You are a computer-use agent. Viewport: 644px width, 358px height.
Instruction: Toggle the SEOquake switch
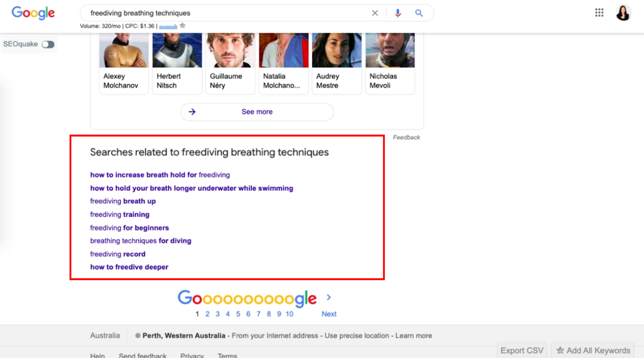pos(48,44)
